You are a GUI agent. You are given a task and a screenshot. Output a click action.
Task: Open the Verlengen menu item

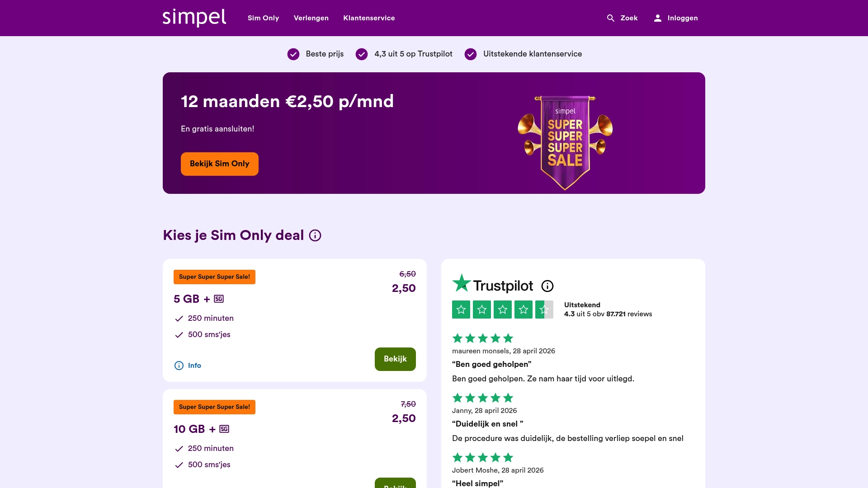pos(311,18)
